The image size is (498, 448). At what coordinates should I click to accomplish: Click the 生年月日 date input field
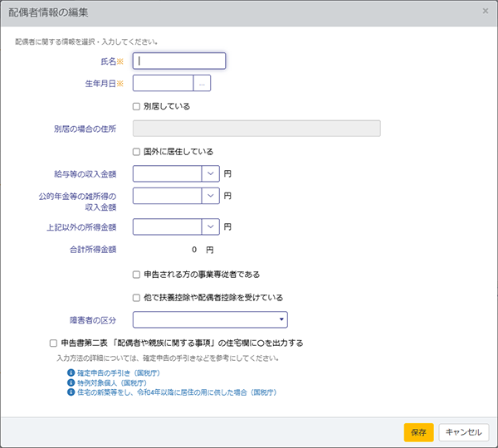point(163,83)
